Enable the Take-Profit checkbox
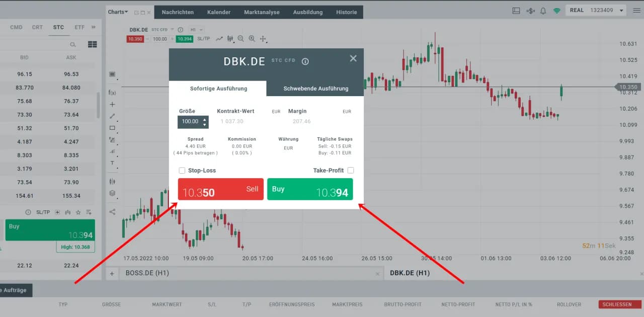Viewport: 644px width, 317px height. point(351,171)
